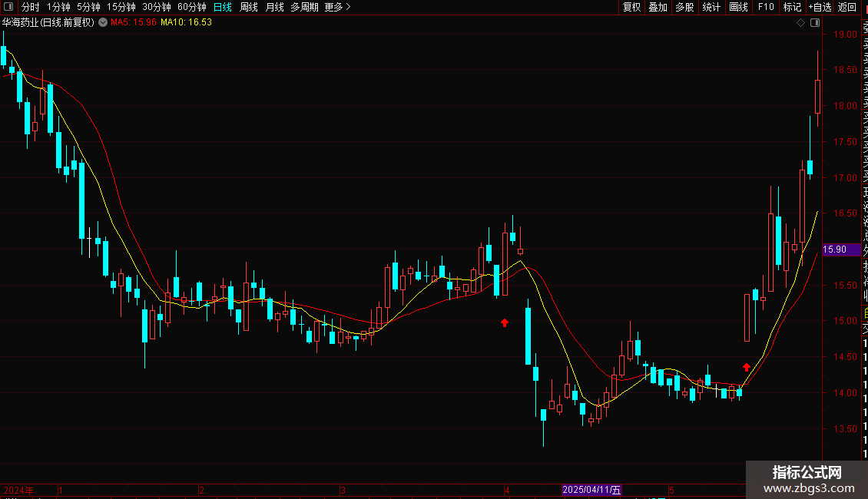This screenshot has width=868, height=499.
Task: Select the 日线 daily chart tab
Action: coord(223,7)
